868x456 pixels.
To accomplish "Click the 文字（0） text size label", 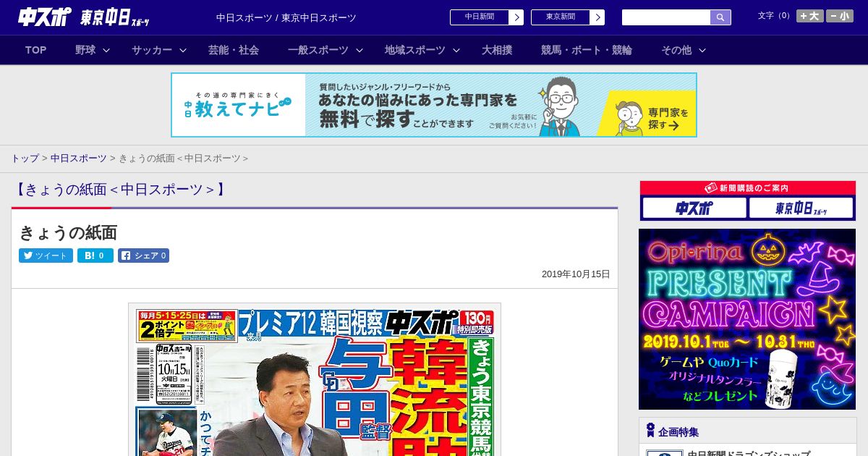I will tap(775, 16).
